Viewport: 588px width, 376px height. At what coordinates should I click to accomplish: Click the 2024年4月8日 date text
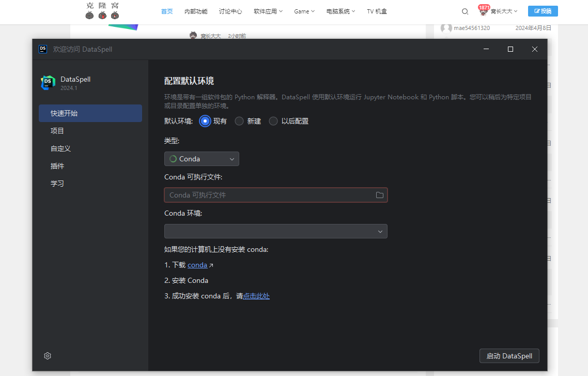coord(533,28)
